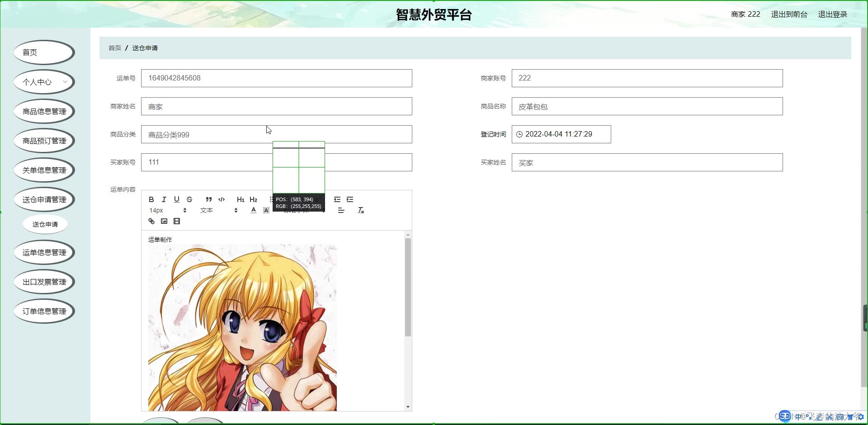868x425 pixels.
Task: Click the 商家账号 input field
Action: pos(647,78)
